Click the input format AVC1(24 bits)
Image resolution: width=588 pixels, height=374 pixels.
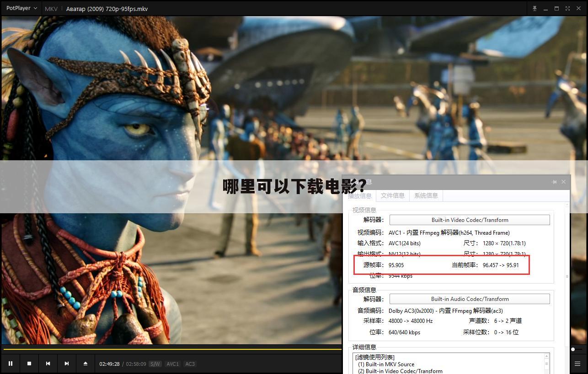tap(404, 243)
